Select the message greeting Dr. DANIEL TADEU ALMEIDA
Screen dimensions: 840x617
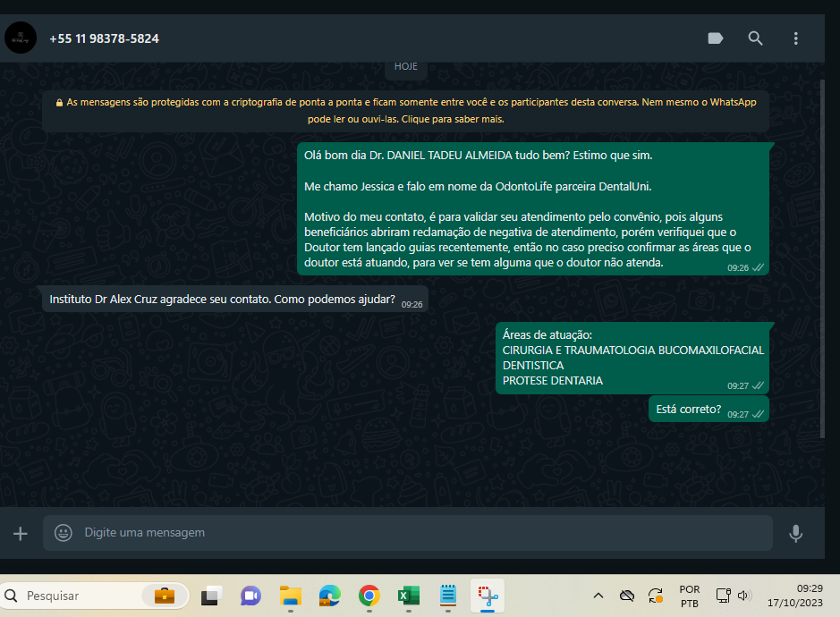(x=533, y=209)
